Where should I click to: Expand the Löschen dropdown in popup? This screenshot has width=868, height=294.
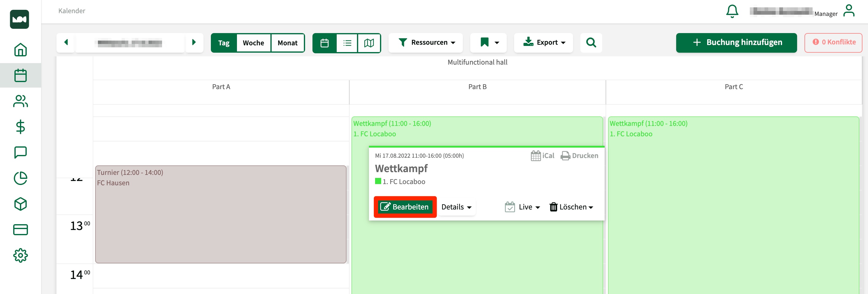click(572, 207)
